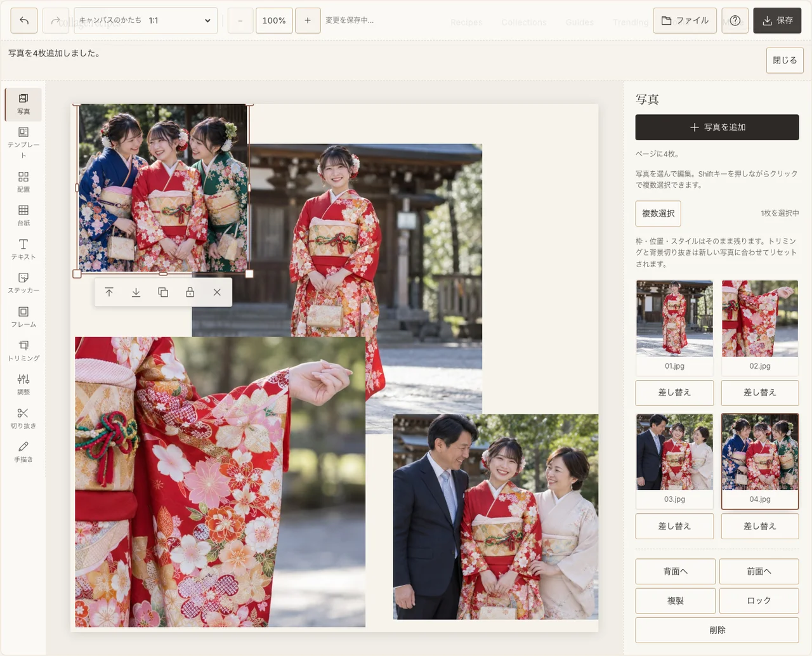Zoom in with the plus button
The height and width of the screenshot is (656, 812).
tap(308, 20)
